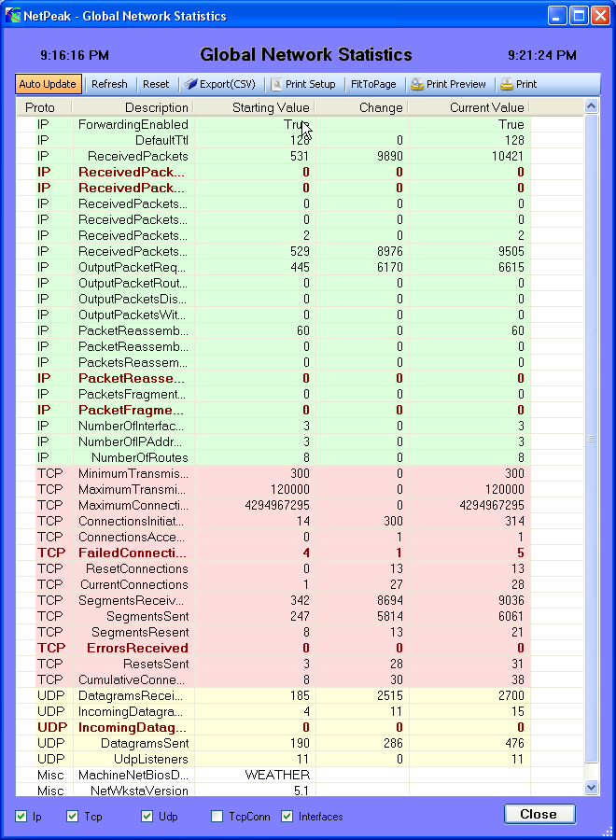Click the Starting Value column header
The image size is (616, 840).
point(254,107)
